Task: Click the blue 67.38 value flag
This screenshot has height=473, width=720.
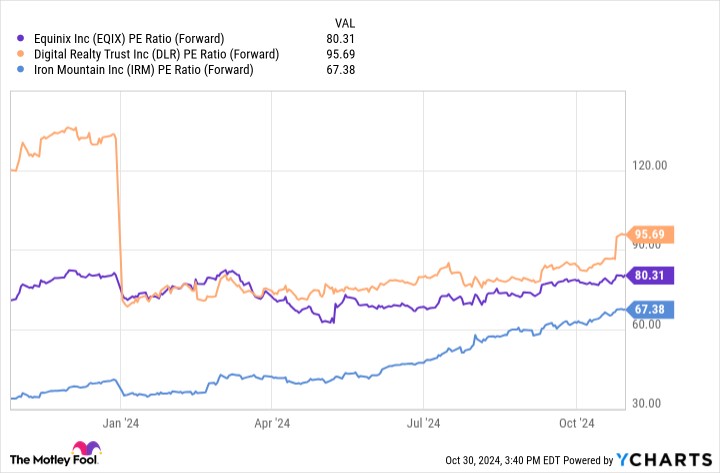Action: pyautogui.click(x=649, y=310)
